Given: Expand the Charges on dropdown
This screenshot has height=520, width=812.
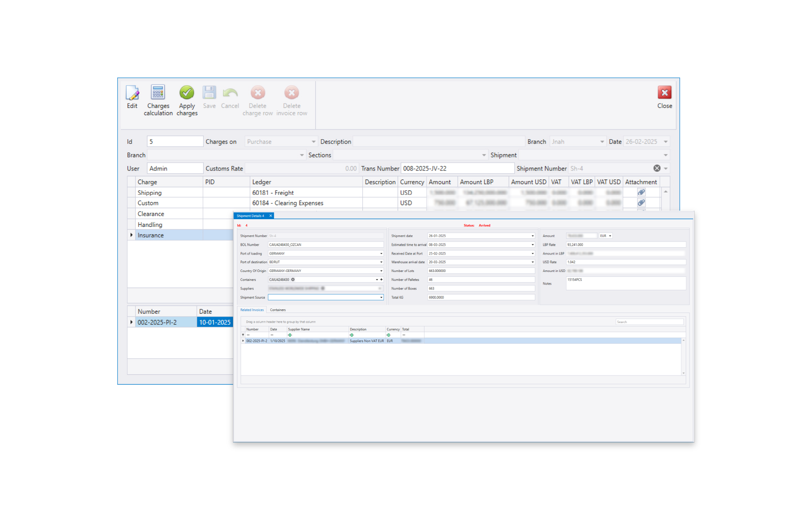Looking at the screenshot, I should click(x=313, y=142).
